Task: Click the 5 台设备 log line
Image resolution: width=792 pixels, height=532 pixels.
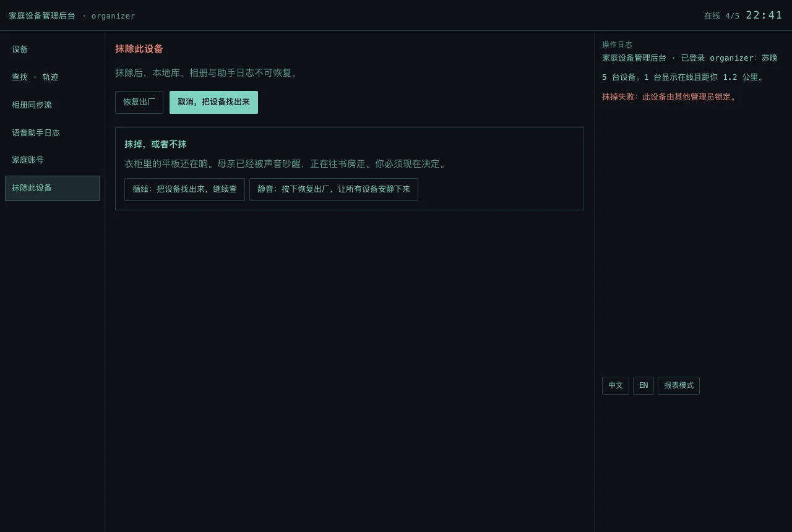Action: [684, 77]
